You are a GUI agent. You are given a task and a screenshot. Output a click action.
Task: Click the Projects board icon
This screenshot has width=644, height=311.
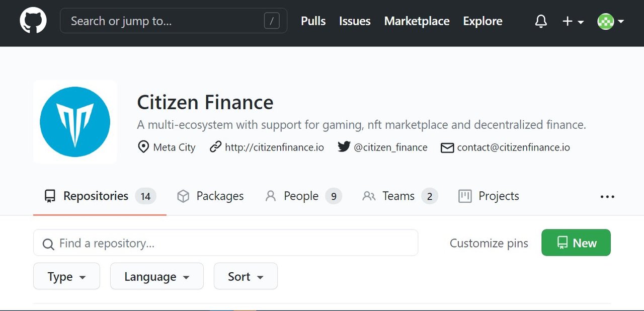465,196
